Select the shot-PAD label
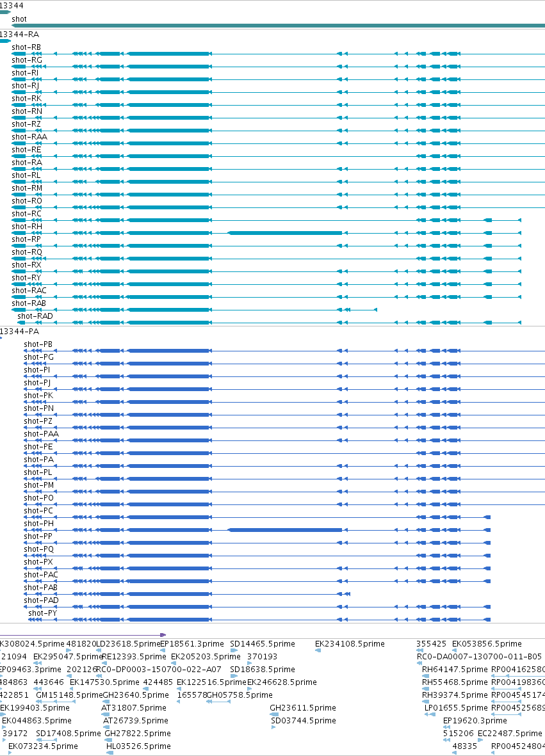545x756 pixels. click(41, 600)
